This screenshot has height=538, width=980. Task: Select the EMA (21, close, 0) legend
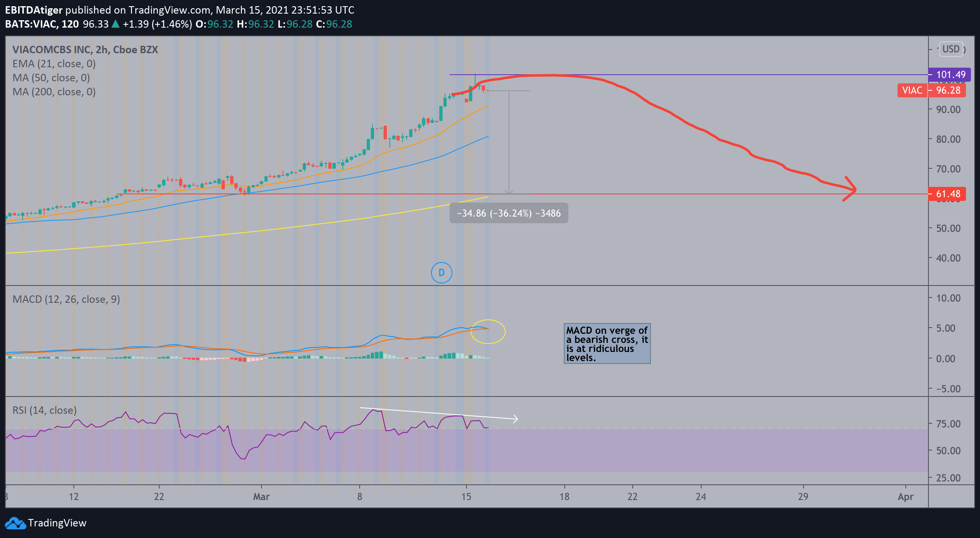(54, 64)
